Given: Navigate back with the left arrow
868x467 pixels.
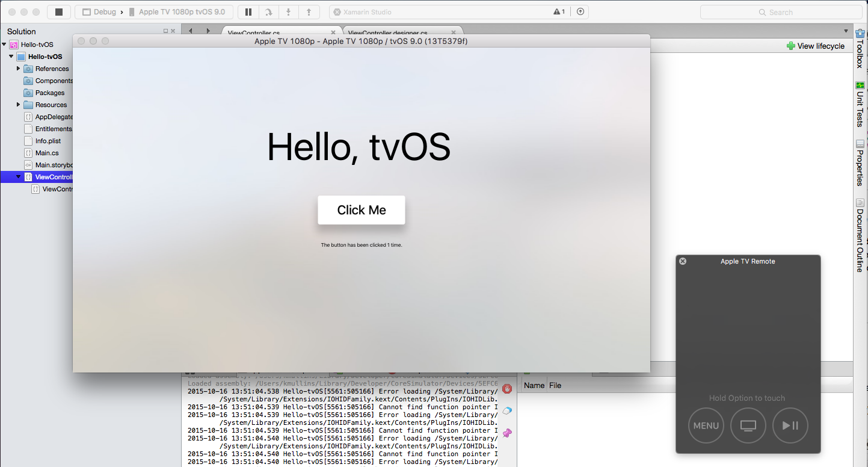Looking at the screenshot, I should click(x=191, y=31).
